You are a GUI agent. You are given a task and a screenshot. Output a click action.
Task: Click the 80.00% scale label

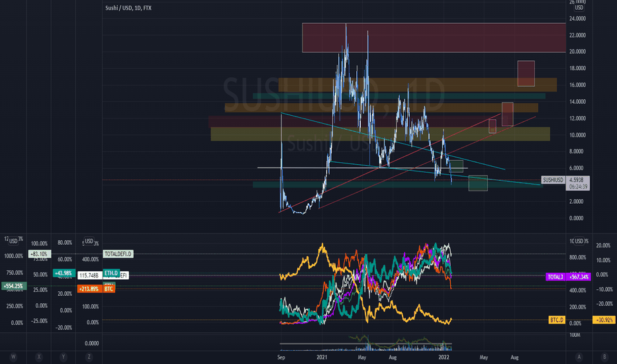pos(65,243)
